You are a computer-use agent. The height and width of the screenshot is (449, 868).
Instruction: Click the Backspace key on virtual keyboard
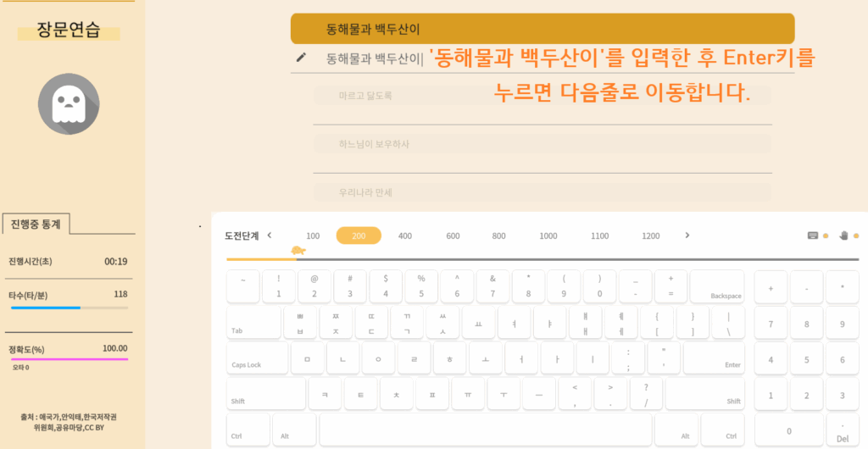(717, 286)
